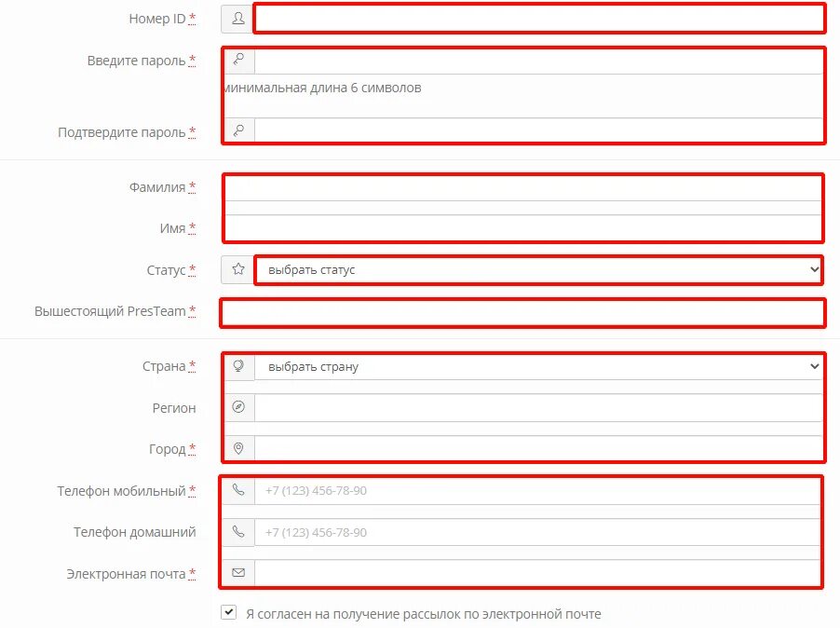Screen dimensions: 840x628
Task: Focus the Телефон домашний input field
Action: coord(537,532)
